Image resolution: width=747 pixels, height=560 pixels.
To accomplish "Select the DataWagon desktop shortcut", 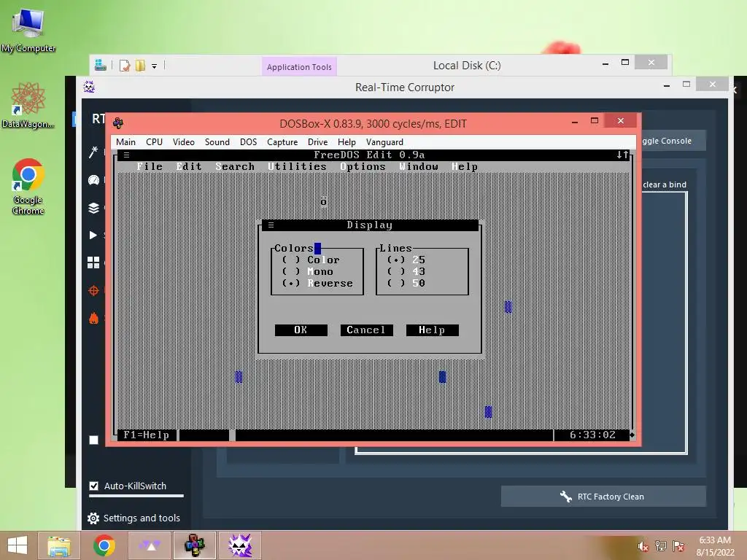I will click(28, 105).
